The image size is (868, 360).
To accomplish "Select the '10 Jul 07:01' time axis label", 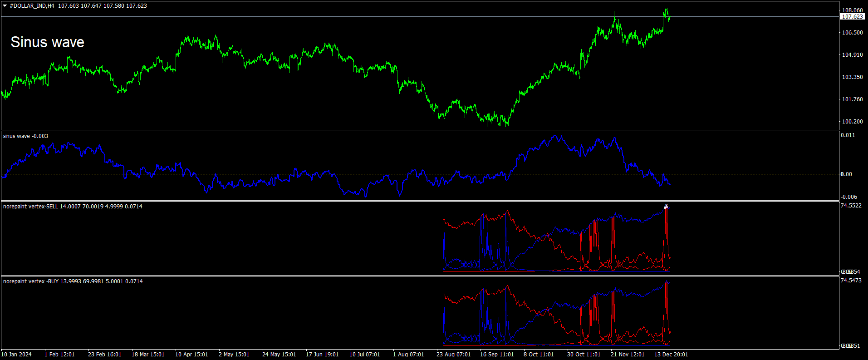I will tap(365, 355).
